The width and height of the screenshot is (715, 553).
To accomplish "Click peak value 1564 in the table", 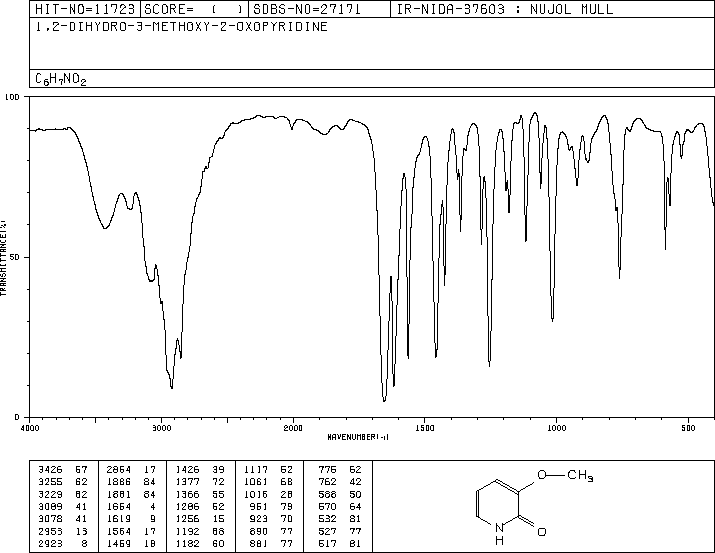I will (x=119, y=531).
